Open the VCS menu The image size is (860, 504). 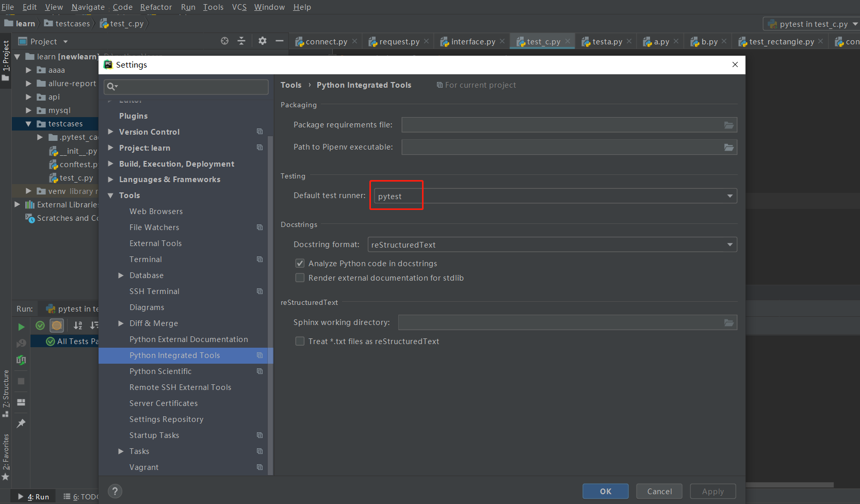click(x=239, y=7)
